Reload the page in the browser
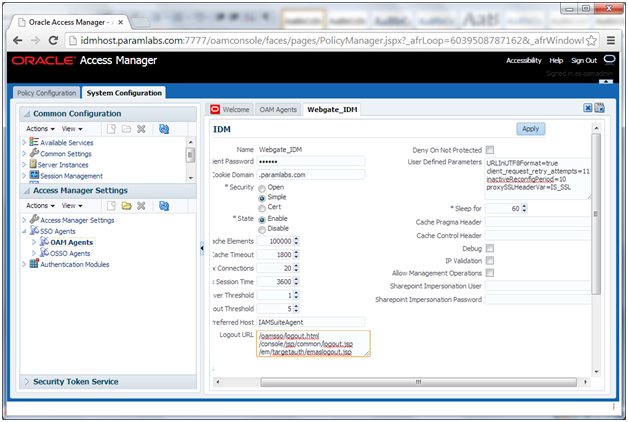 [x=53, y=40]
